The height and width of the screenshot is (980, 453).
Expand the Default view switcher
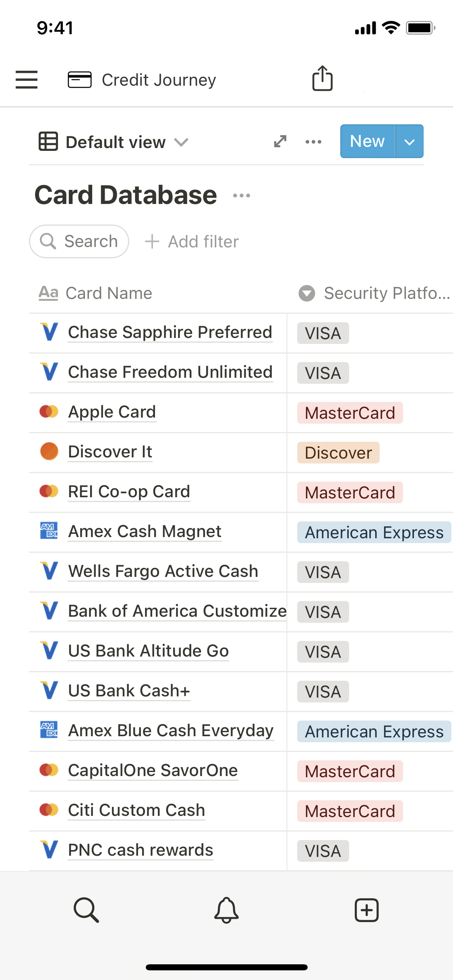click(x=114, y=142)
